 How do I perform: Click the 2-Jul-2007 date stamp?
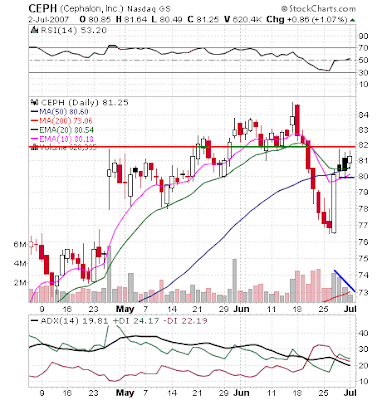tap(49, 20)
